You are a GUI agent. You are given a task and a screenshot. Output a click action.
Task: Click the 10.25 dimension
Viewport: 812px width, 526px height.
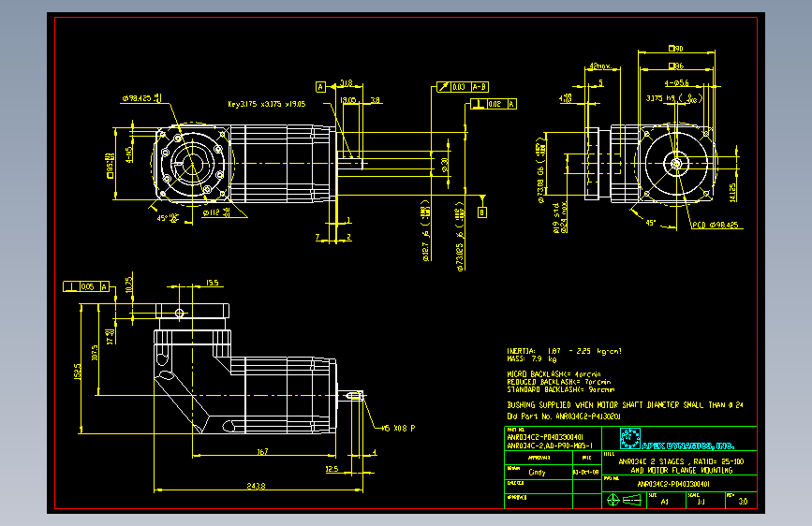(129, 285)
